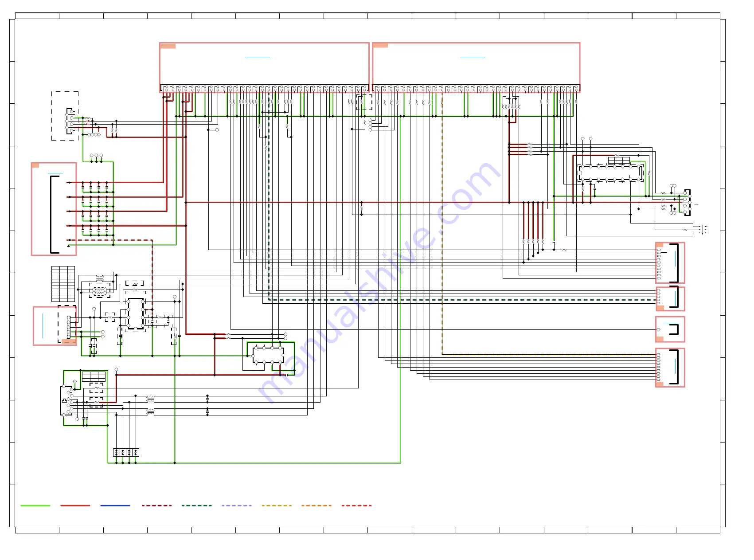
Task: Click the solid red line legend sample
Action: 75,505
